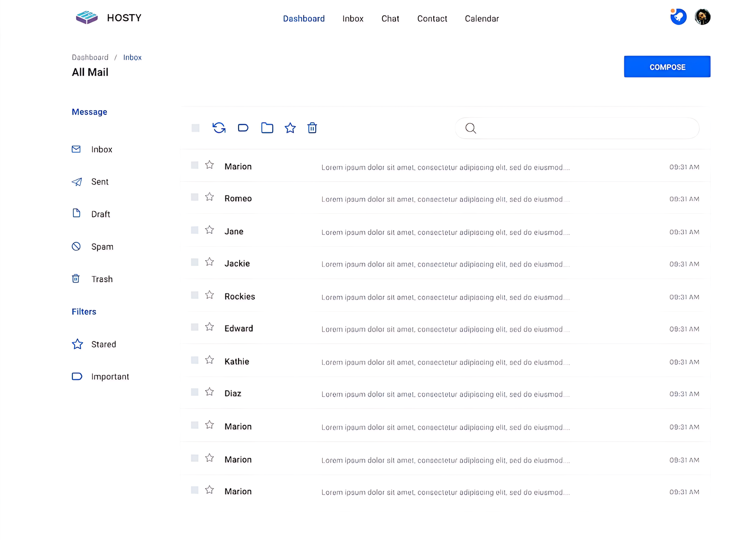Follow the Dashboard breadcrumb link
756x540 pixels.
[x=90, y=58]
